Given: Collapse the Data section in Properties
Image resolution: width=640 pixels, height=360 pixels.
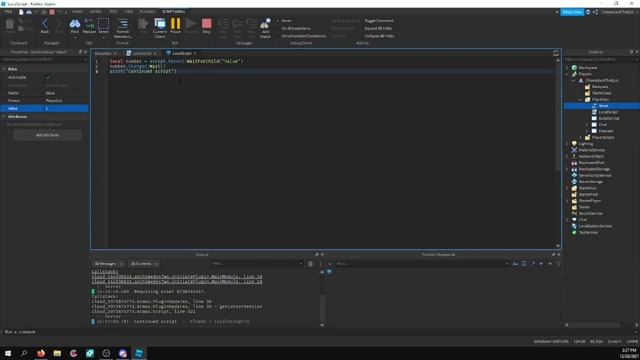Looking at the screenshot, I should click(4, 69).
